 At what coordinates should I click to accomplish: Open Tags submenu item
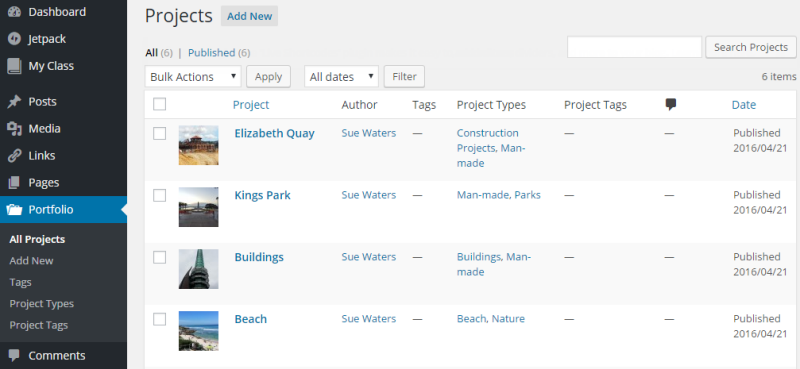click(x=20, y=282)
